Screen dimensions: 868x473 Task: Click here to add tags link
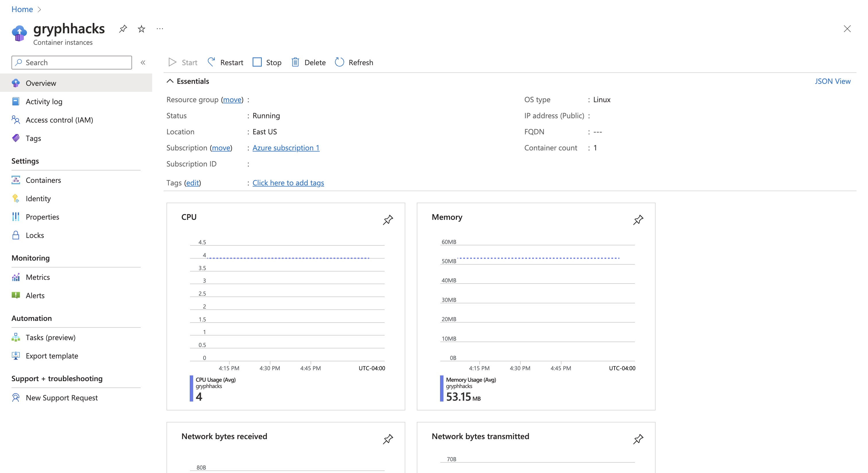pyautogui.click(x=288, y=183)
